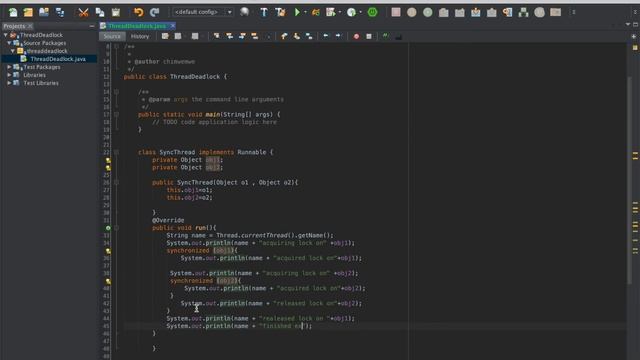Image resolution: width=640 pixels, height=360 pixels.
Task: Open the Apply Code Changes dropdown arrow
Action: click(x=360, y=12)
